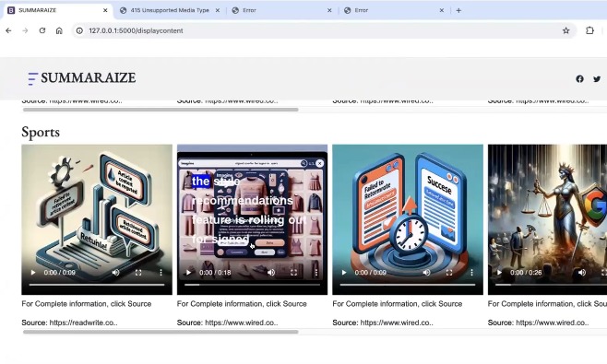The height and width of the screenshot is (364, 607).
Task: Click the browser forward arrow
Action: coord(25,30)
